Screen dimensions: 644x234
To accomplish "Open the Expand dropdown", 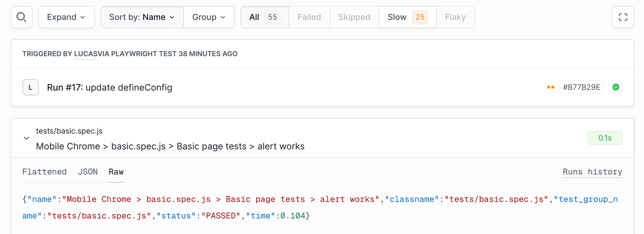I will pyautogui.click(x=66, y=17).
